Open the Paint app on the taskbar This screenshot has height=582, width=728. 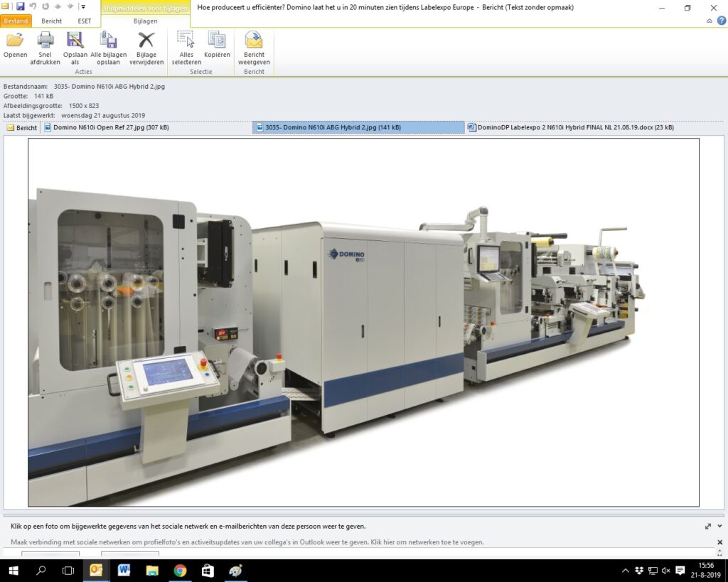pos(235,571)
